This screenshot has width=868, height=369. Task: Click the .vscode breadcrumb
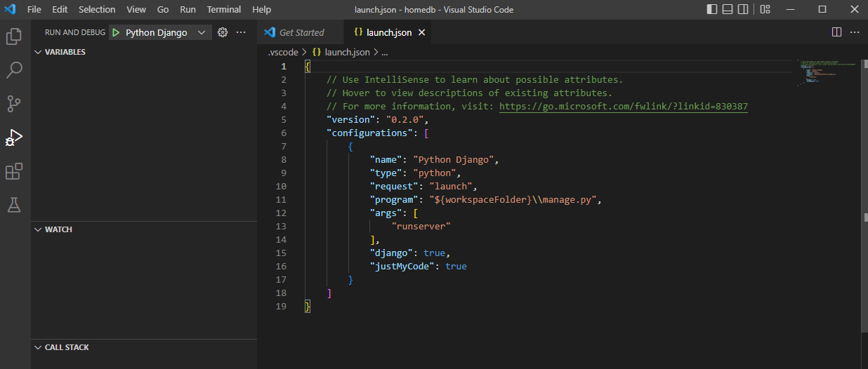[284, 52]
